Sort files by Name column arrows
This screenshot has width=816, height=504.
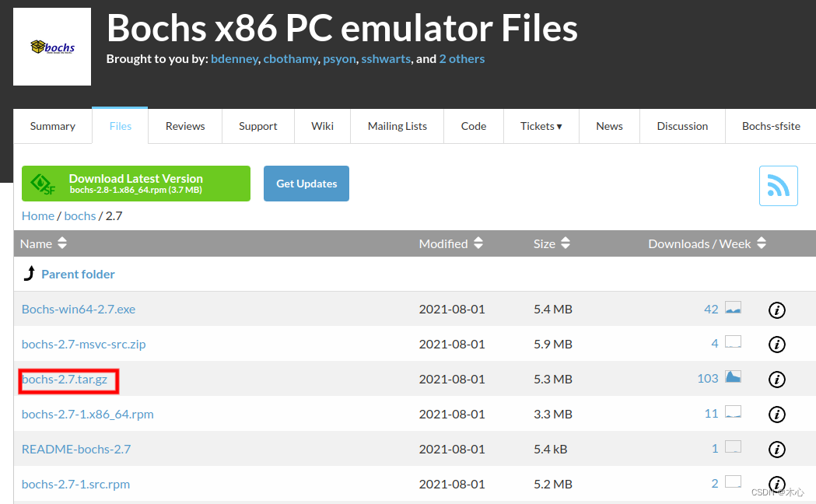point(62,243)
